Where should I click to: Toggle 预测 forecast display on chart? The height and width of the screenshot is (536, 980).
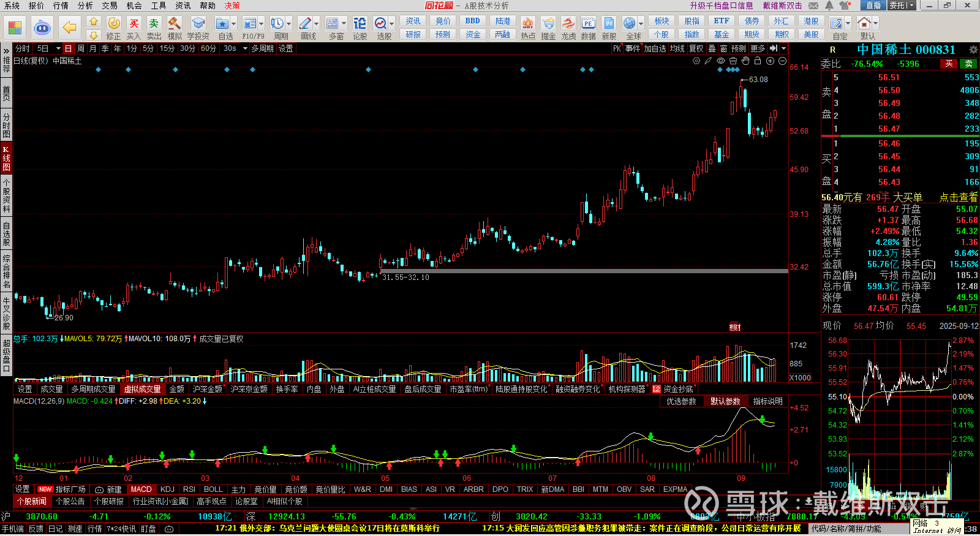point(739,48)
